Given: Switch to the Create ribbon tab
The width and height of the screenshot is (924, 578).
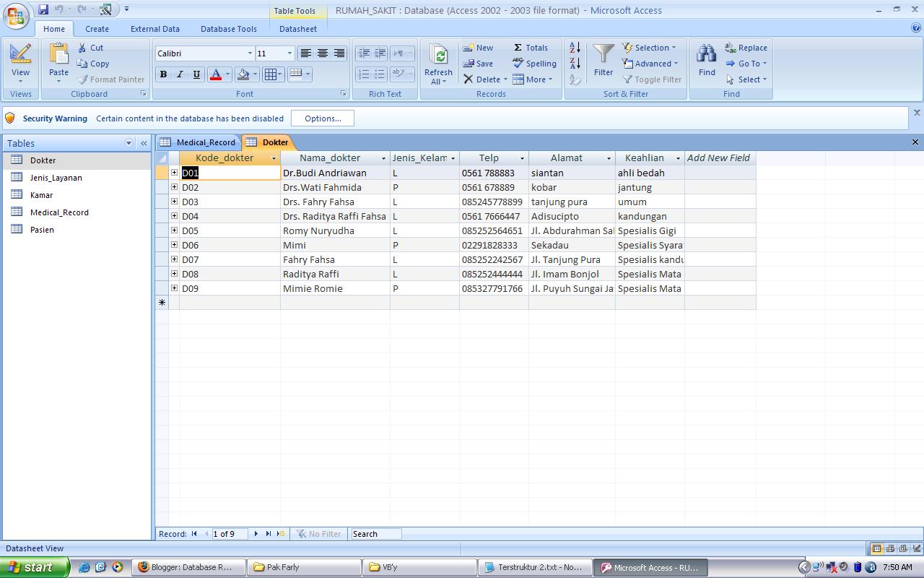Looking at the screenshot, I should coord(97,29).
